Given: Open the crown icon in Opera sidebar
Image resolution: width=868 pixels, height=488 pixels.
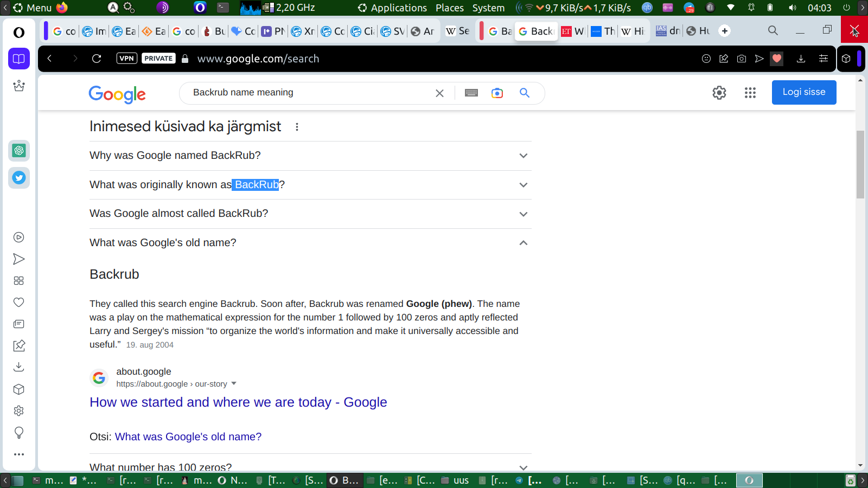Looking at the screenshot, I should point(19,86).
